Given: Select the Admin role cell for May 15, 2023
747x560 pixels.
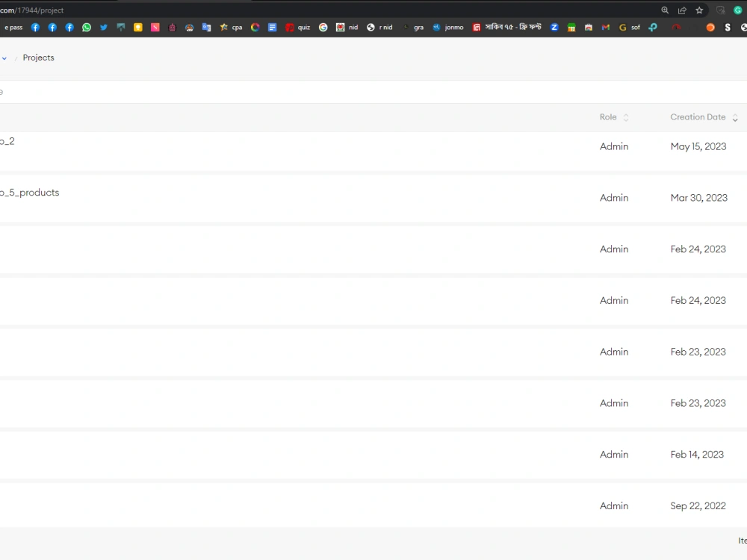Looking at the screenshot, I should [613, 146].
